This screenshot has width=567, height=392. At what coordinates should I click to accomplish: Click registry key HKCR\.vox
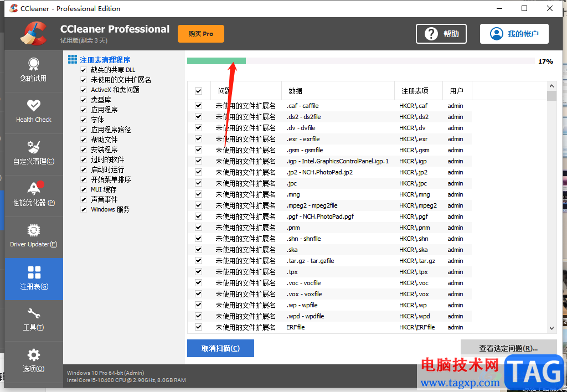click(x=414, y=294)
